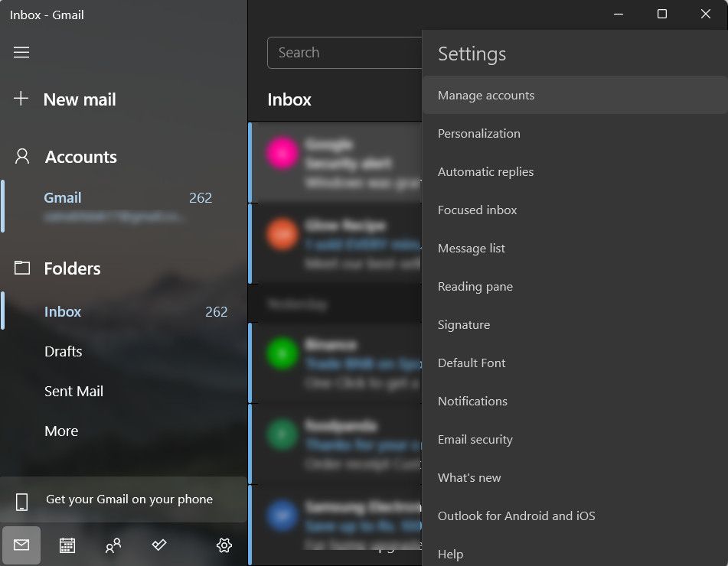Open Personalization settings

575,134
